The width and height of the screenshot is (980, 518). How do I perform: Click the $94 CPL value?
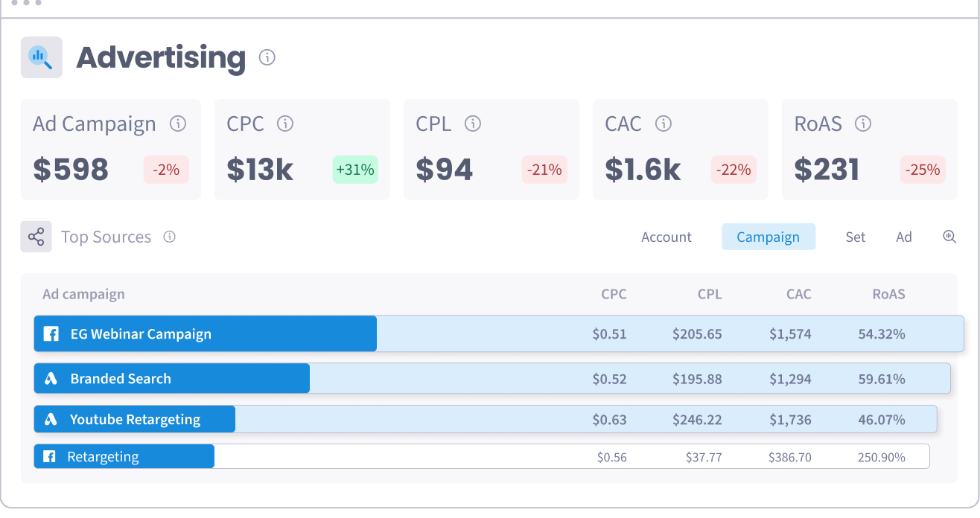(x=445, y=170)
